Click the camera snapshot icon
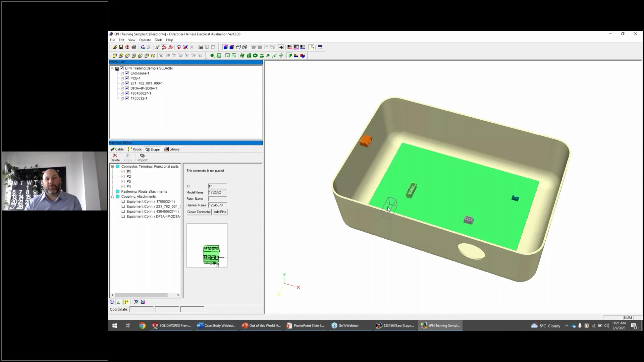This screenshot has width=644, height=362. (x=201, y=47)
